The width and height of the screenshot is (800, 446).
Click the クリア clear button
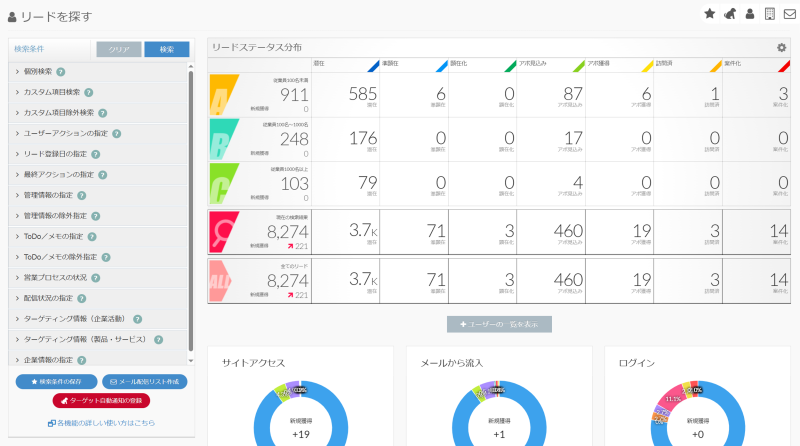click(119, 49)
